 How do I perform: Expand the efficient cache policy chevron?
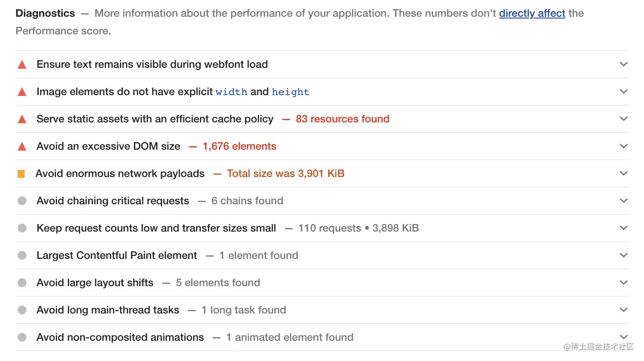click(x=623, y=119)
